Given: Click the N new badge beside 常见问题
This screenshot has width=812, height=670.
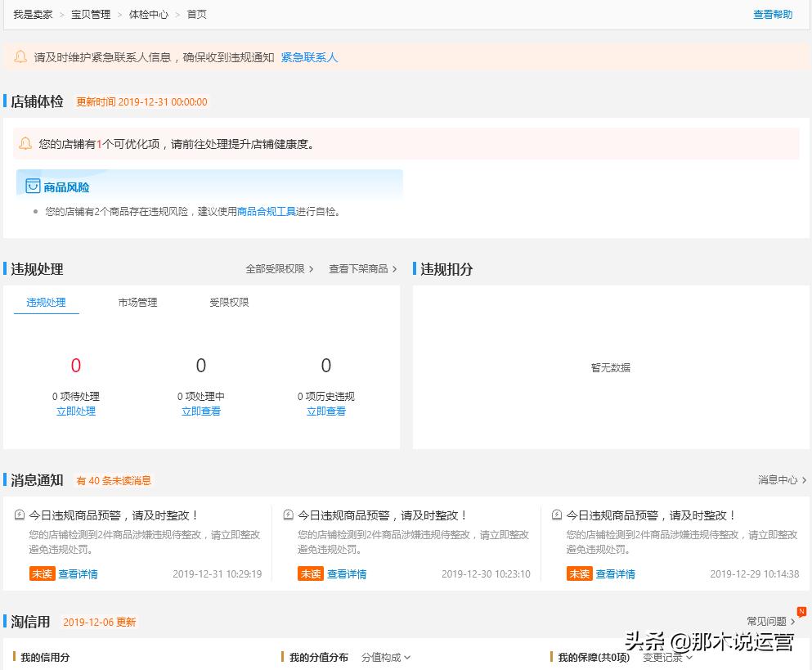Looking at the screenshot, I should pyautogui.click(x=803, y=611).
